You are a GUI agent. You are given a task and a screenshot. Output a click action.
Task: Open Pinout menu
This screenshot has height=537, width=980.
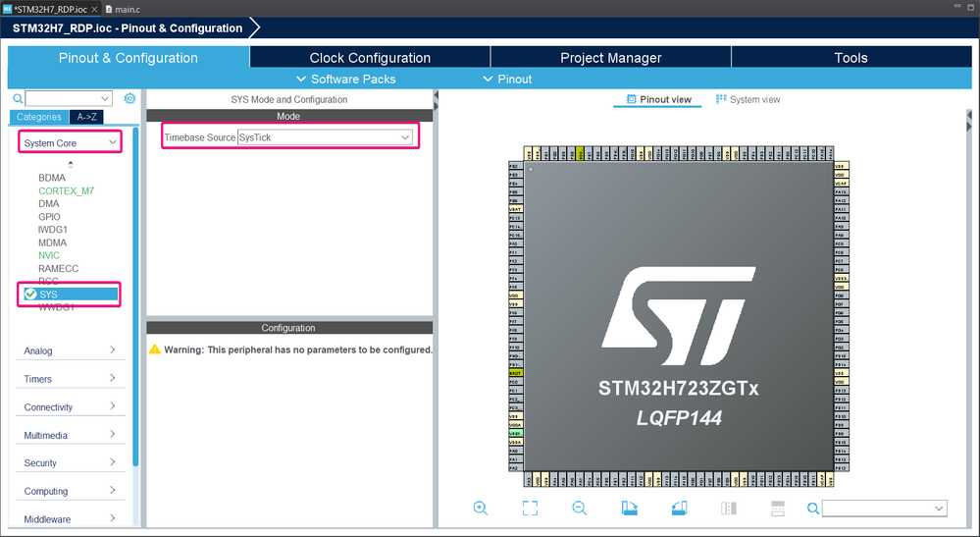click(x=507, y=79)
